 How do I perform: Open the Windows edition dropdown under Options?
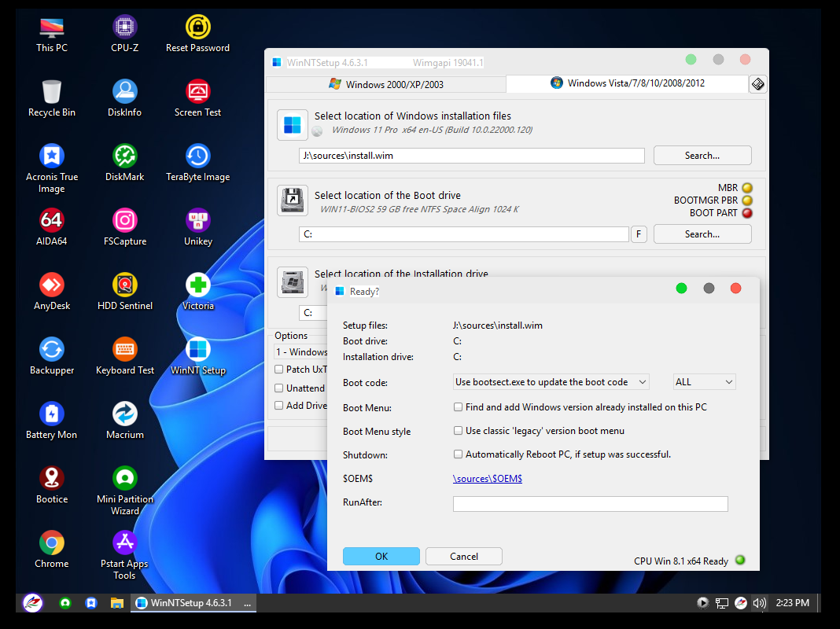pos(300,351)
